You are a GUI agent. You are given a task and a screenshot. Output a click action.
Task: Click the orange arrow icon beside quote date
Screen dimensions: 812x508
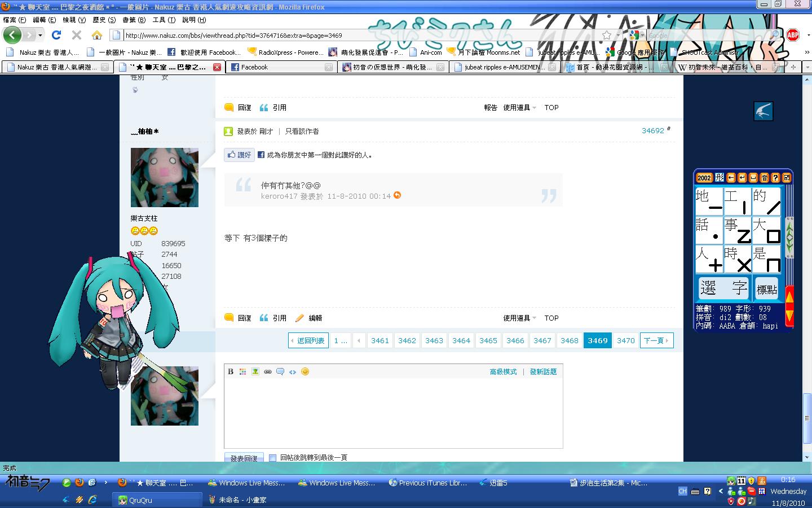[x=397, y=195]
